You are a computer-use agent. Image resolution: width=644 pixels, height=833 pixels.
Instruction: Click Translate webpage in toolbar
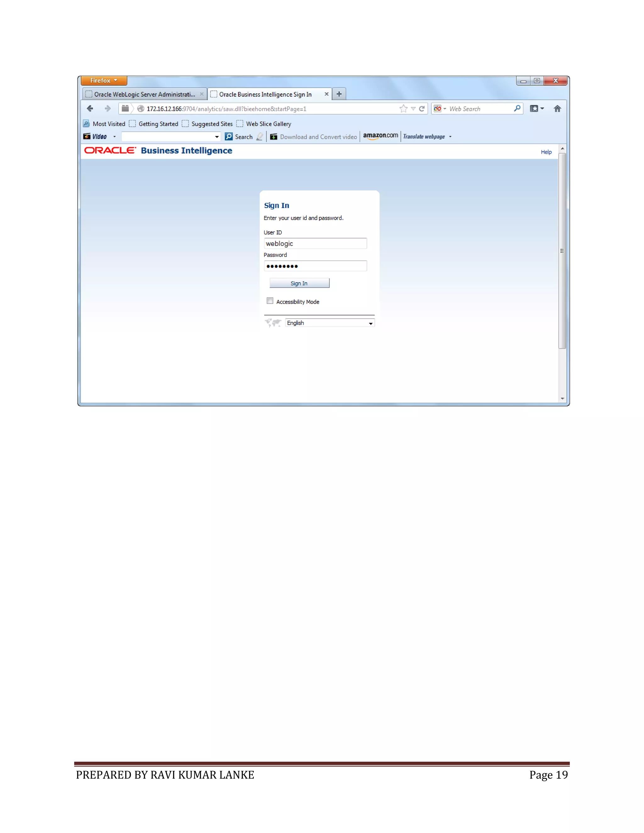[424, 136]
